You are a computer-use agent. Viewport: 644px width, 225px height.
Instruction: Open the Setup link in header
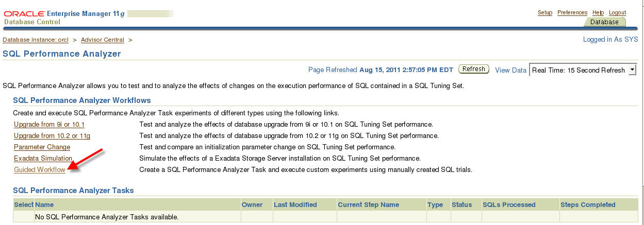click(544, 13)
